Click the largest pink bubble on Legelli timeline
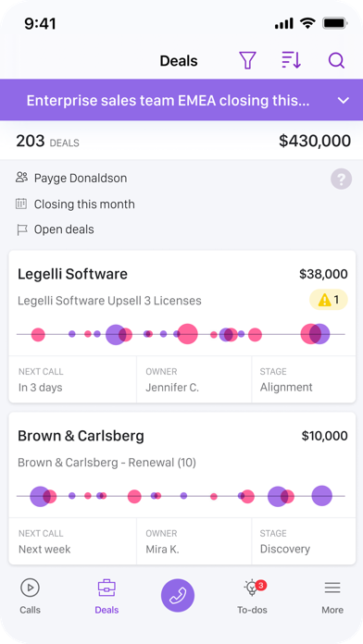This screenshot has width=363, height=644. pos(187,334)
